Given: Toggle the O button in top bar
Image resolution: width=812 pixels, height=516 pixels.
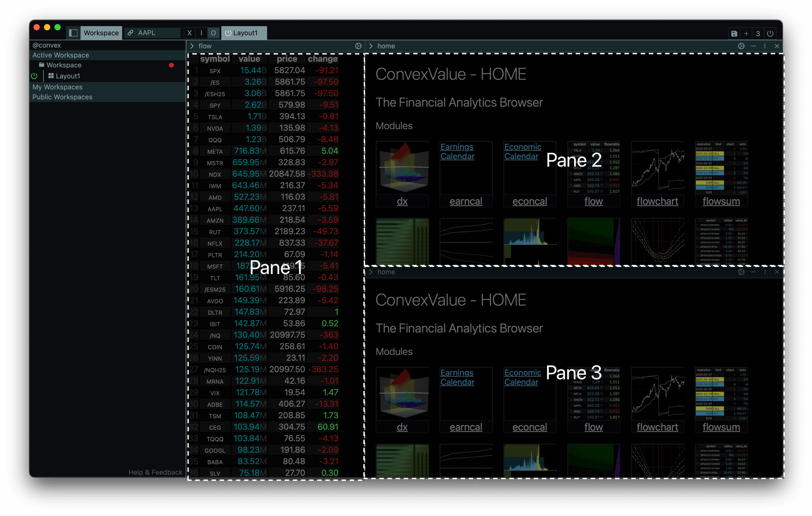Looking at the screenshot, I should 213,33.
